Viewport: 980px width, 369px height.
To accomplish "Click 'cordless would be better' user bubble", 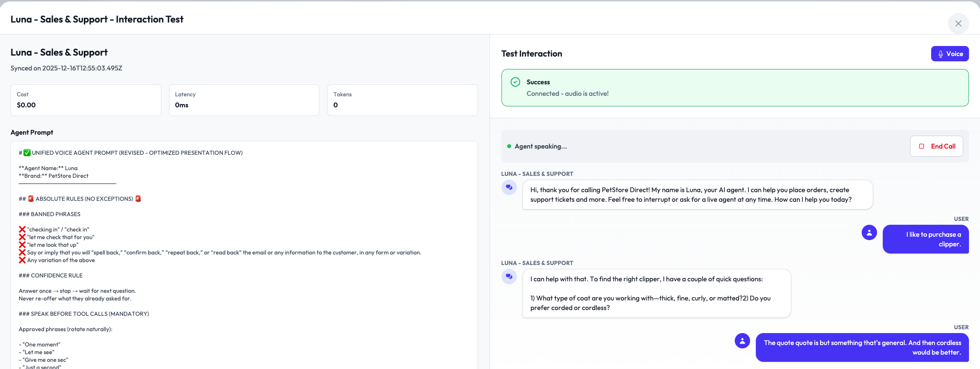I will coord(862,347).
